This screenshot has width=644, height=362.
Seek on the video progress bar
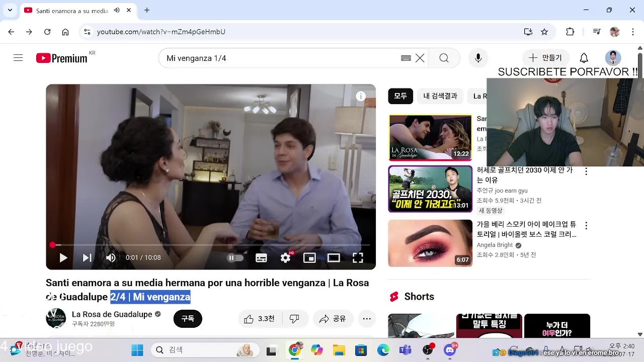(211, 245)
